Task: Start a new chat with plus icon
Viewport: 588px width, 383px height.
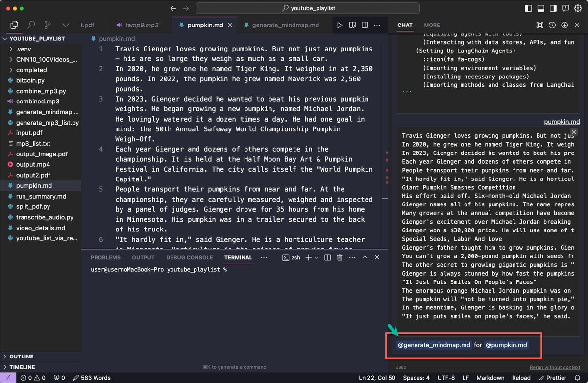Action: pos(564,25)
